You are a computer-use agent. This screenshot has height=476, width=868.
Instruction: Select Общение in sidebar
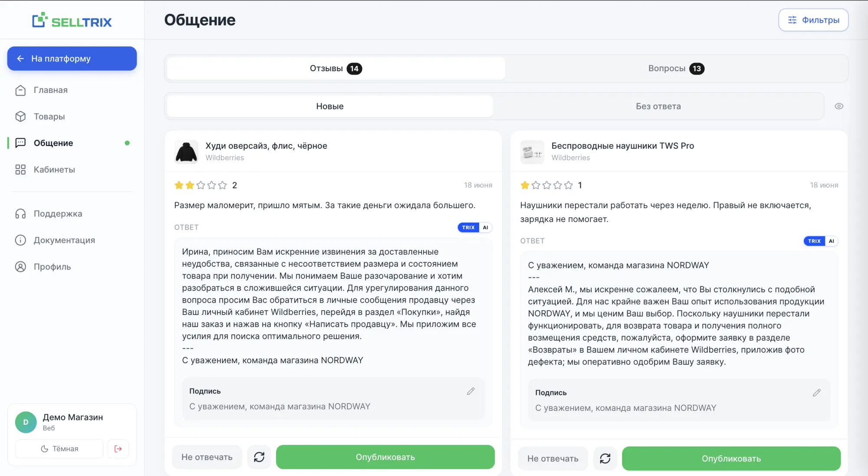(72, 143)
